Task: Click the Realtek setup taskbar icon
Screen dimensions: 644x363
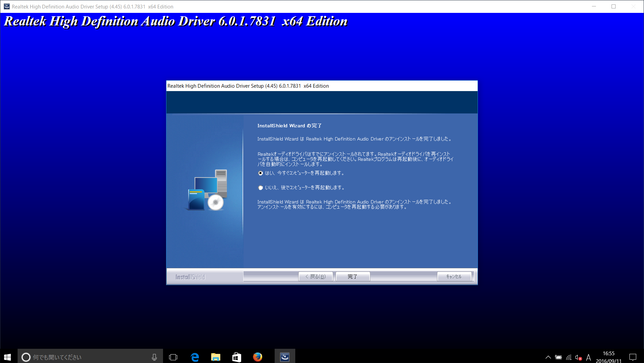Action: (x=285, y=357)
